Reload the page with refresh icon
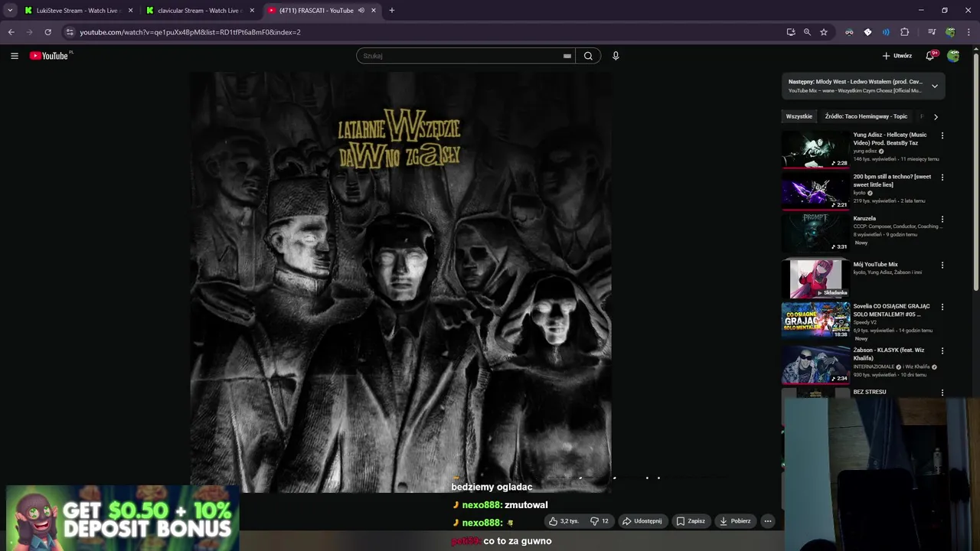The width and height of the screenshot is (980, 551). tap(47, 32)
